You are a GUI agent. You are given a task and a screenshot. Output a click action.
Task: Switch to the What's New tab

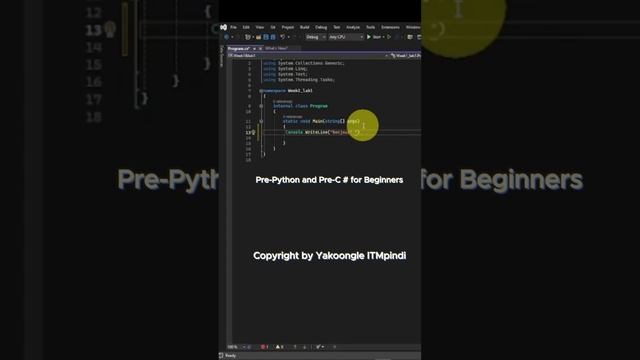pyautogui.click(x=277, y=48)
